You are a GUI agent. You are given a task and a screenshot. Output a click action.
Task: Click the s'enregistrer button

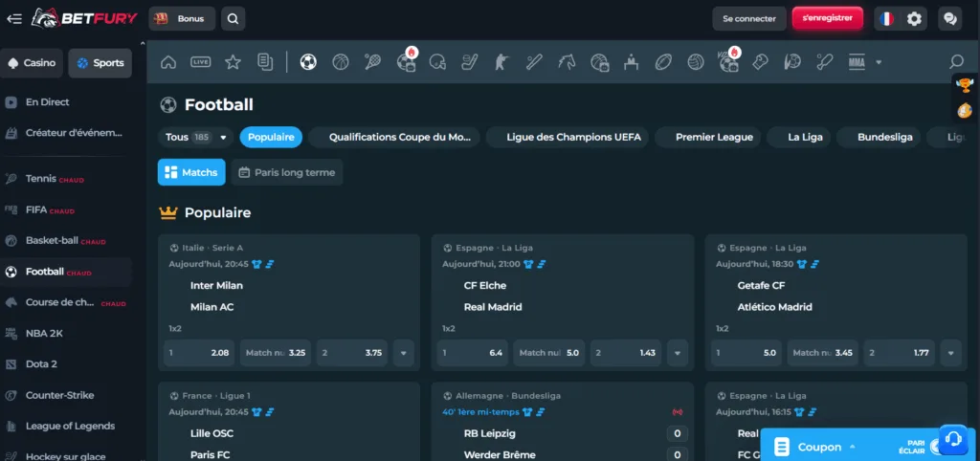[x=828, y=18]
